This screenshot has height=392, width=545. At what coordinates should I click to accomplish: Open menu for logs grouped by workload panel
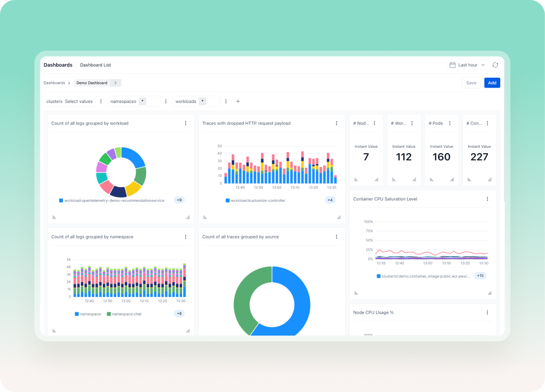(x=186, y=124)
